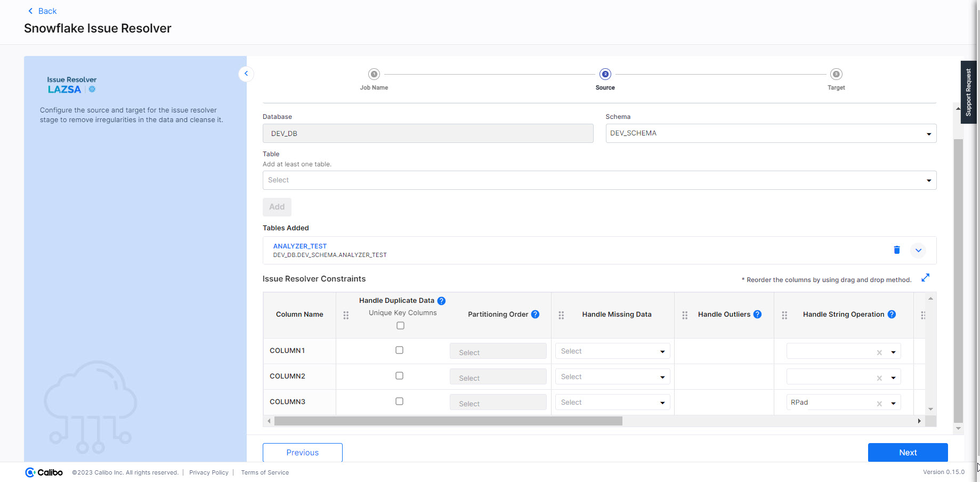980x482 pixels.
Task: Open Partitioning Order help icon
Action: (536, 315)
